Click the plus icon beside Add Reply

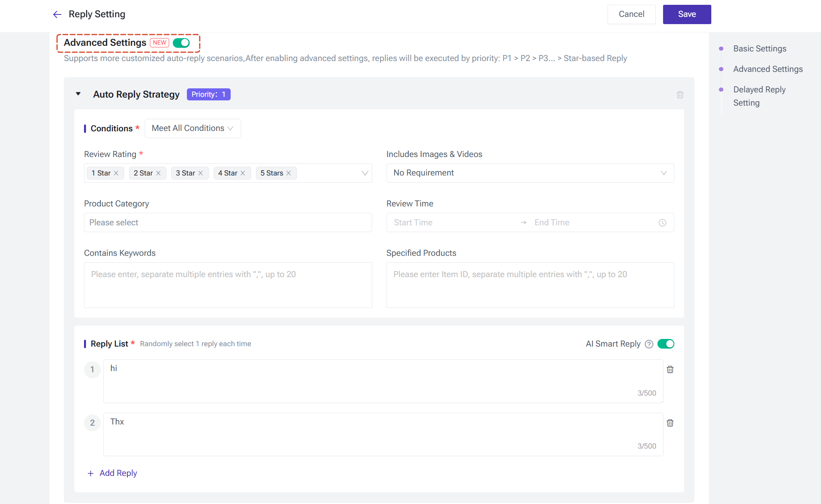coord(91,473)
